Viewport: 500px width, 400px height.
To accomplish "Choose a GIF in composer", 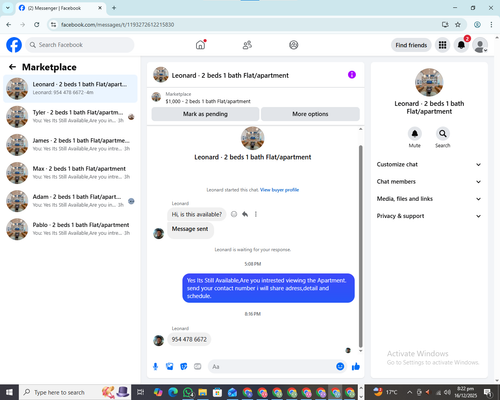I will pyautogui.click(x=198, y=367).
